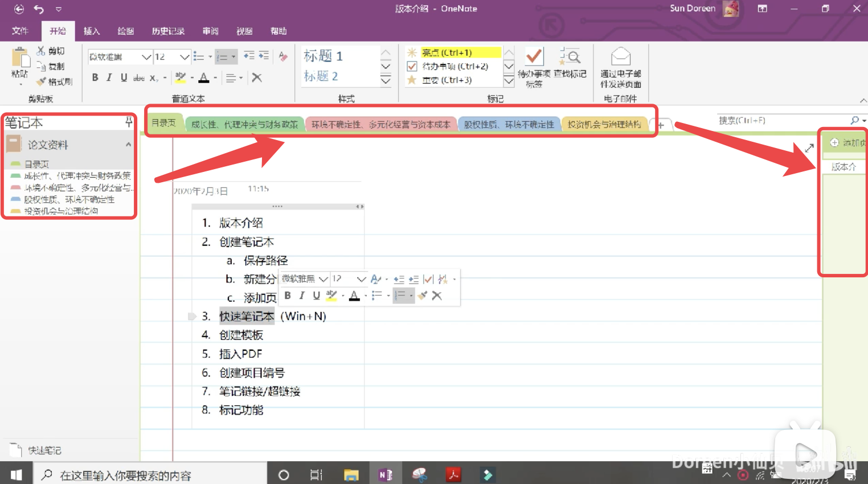Viewport: 868px width, 484px height.
Task: Apply strikethrough from the ribbon
Action: click(138, 77)
